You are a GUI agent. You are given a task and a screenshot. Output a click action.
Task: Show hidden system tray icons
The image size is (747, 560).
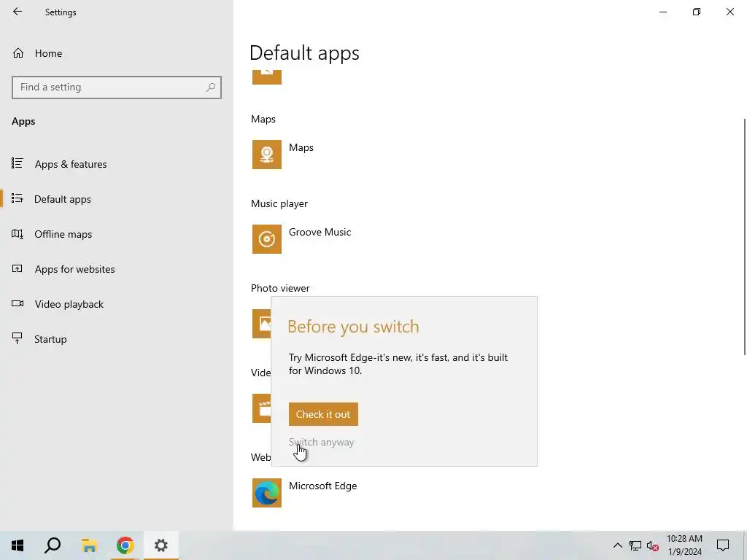tap(617, 545)
